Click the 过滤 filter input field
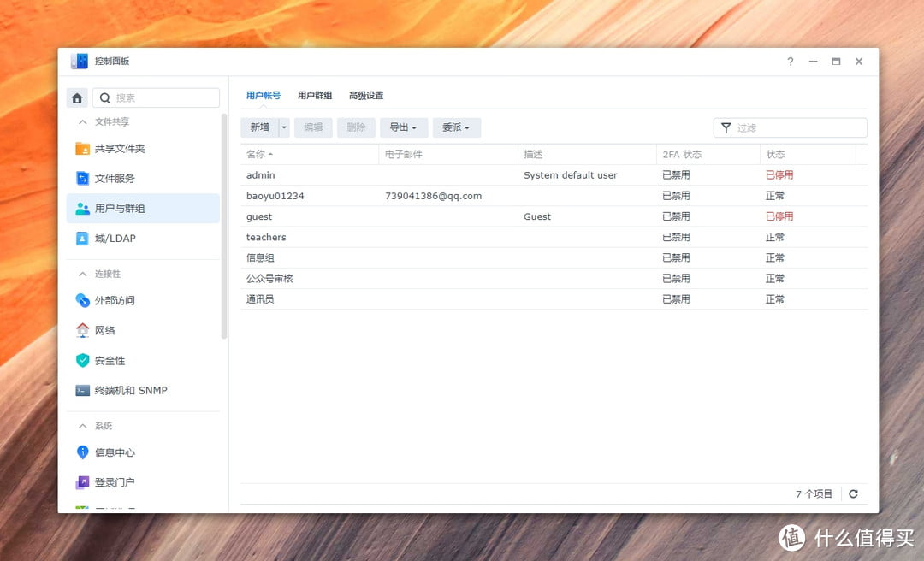924x561 pixels. click(x=796, y=127)
